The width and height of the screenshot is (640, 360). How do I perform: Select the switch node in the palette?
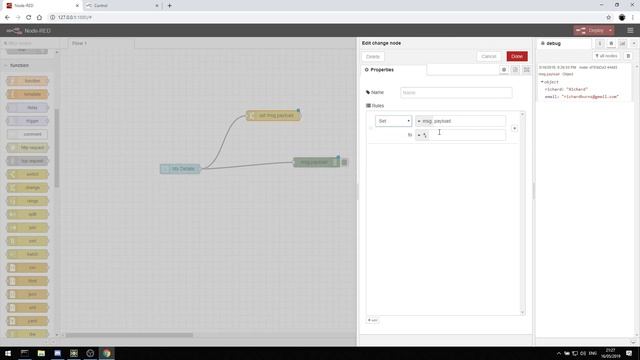(x=27, y=174)
